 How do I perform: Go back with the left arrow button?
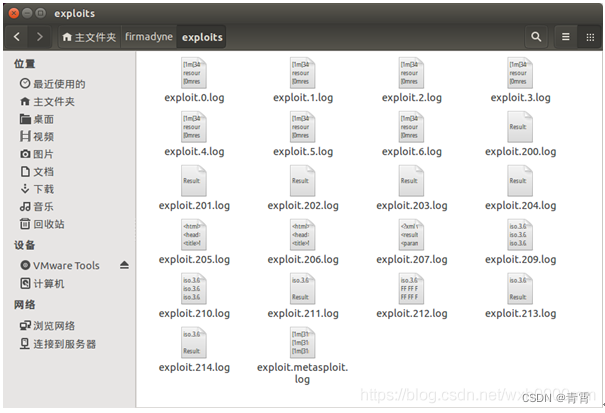click(17, 37)
